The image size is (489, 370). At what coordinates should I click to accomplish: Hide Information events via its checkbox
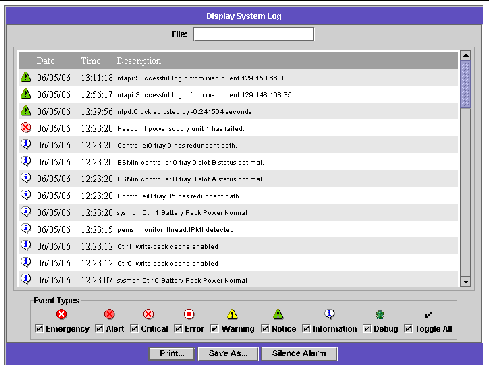306,329
